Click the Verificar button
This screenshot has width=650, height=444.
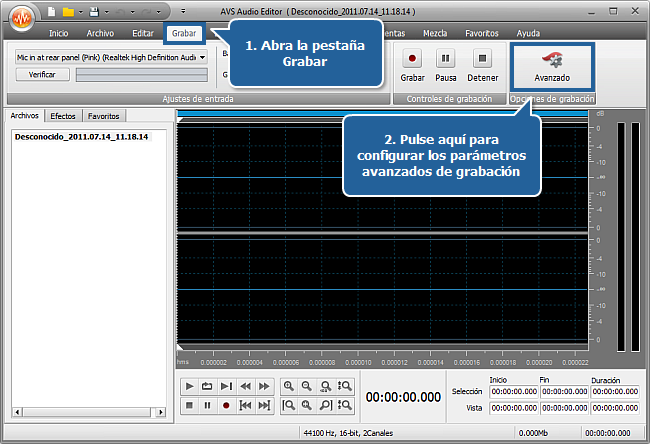coord(42,75)
